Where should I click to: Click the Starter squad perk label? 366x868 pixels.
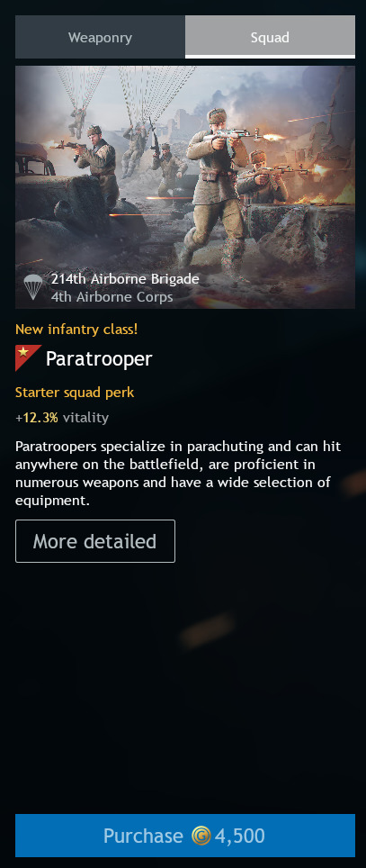(x=75, y=393)
